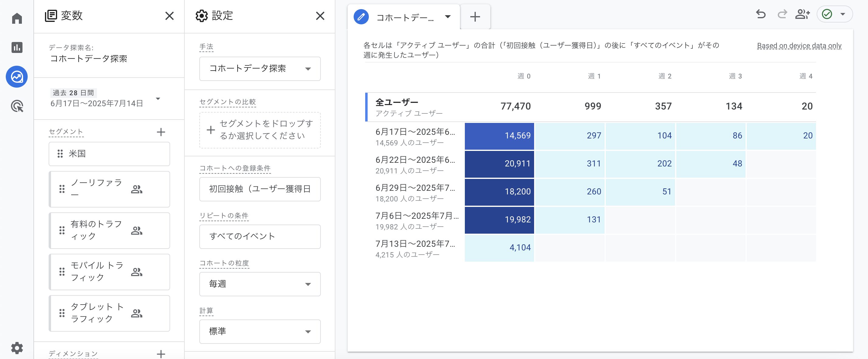Add a new segment with plus icon
The height and width of the screenshot is (359, 868).
coord(161,132)
